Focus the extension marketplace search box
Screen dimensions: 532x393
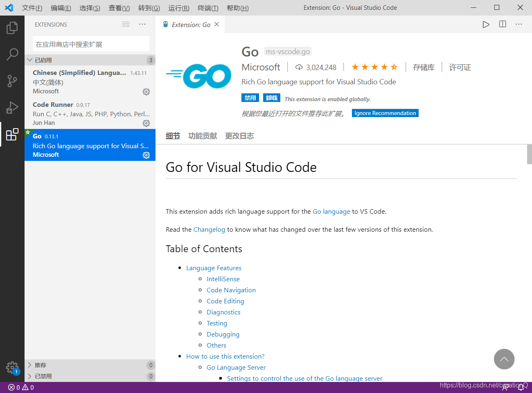click(91, 44)
